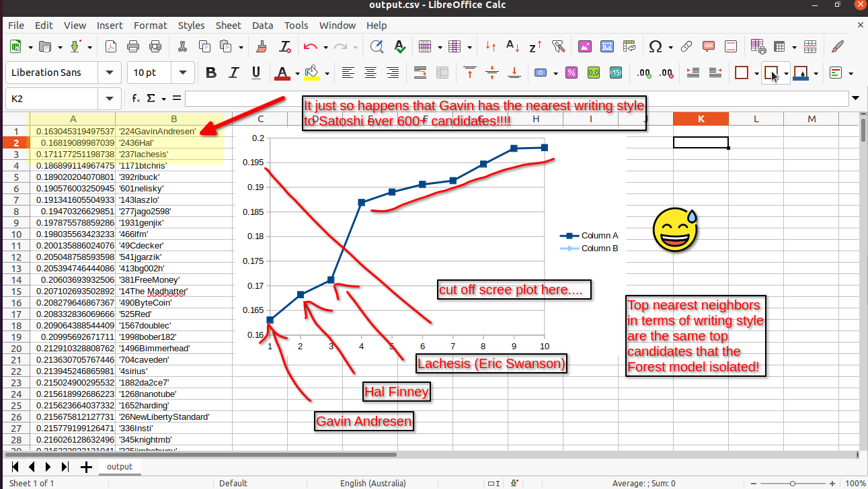
Task: Click the Insert Chart icon
Action: click(x=607, y=46)
